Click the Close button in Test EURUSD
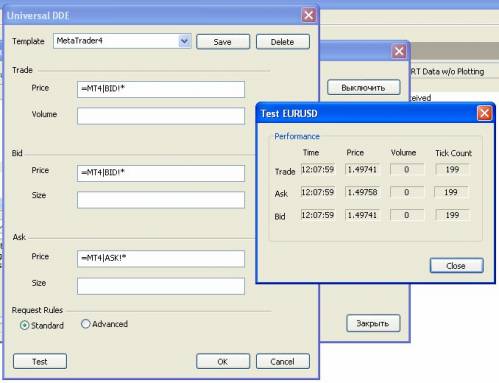This screenshot has width=499, height=383. coord(456,266)
